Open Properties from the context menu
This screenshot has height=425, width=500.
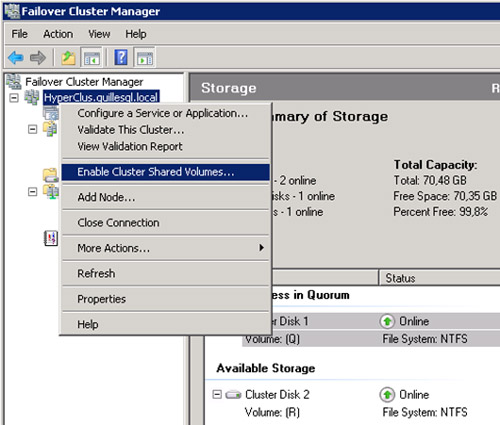(166, 299)
